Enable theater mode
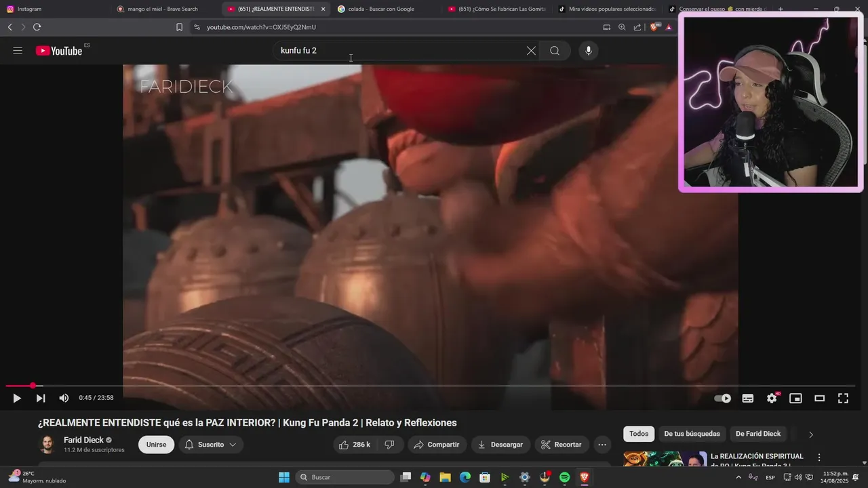868x488 pixels. [819, 399]
